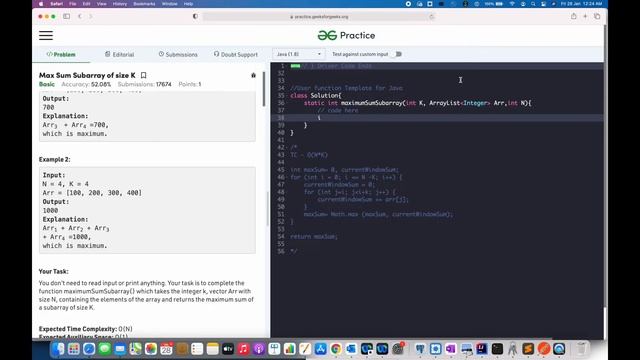
Task: Open the Help menu
Action: pos(188,4)
